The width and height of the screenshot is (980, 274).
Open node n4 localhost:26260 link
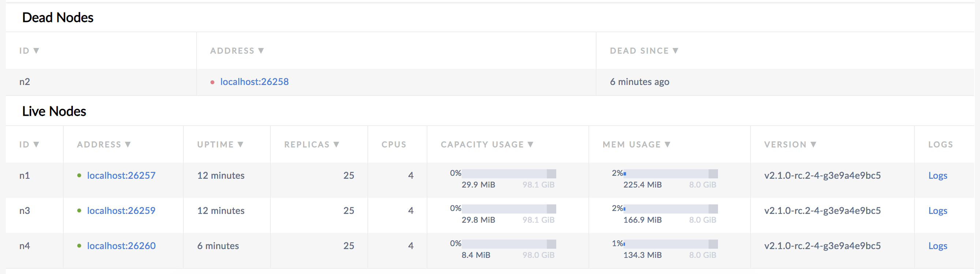coord(121,246)
